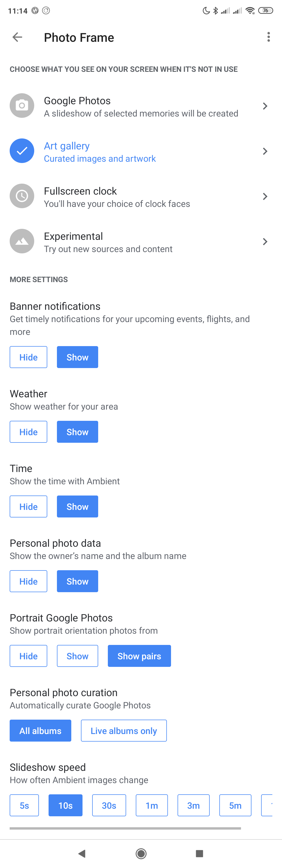Set slideshow speed to 30s

(x=109, y=805)
